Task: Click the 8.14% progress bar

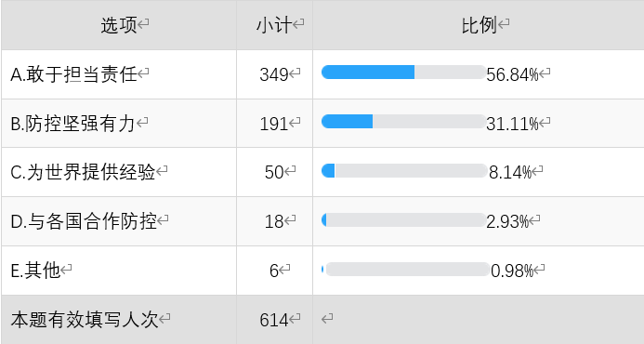Action: 404,170
